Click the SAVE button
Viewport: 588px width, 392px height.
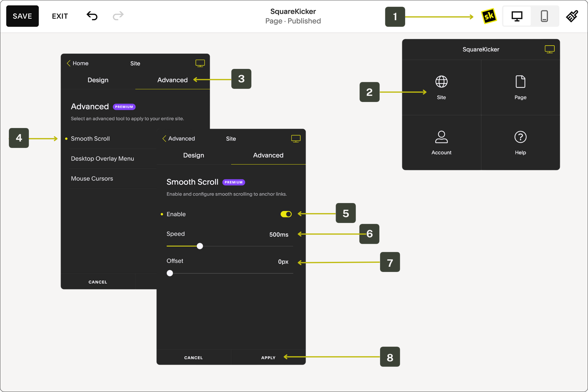22,16
